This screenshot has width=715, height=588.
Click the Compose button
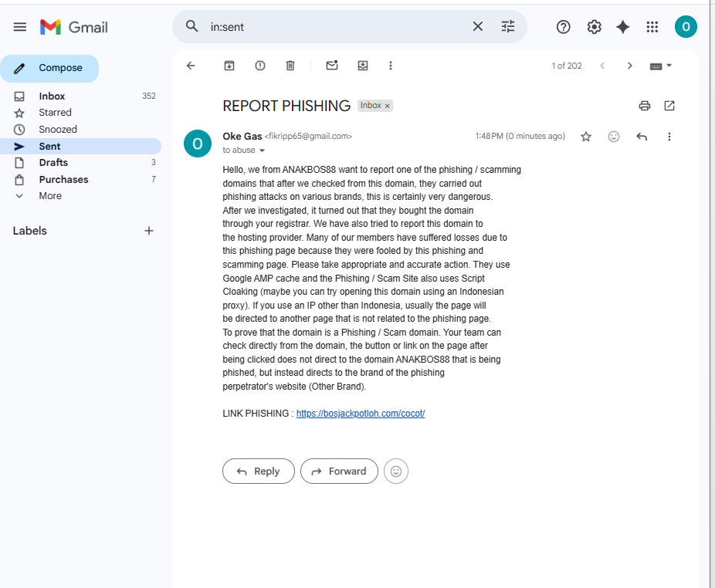(x=49, y=69)
